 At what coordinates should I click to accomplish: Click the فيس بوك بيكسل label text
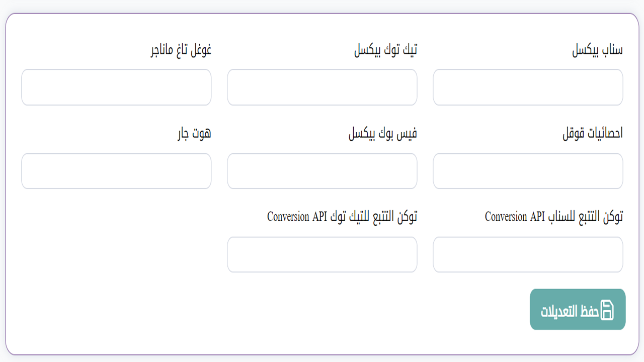(x=383, y=133)
